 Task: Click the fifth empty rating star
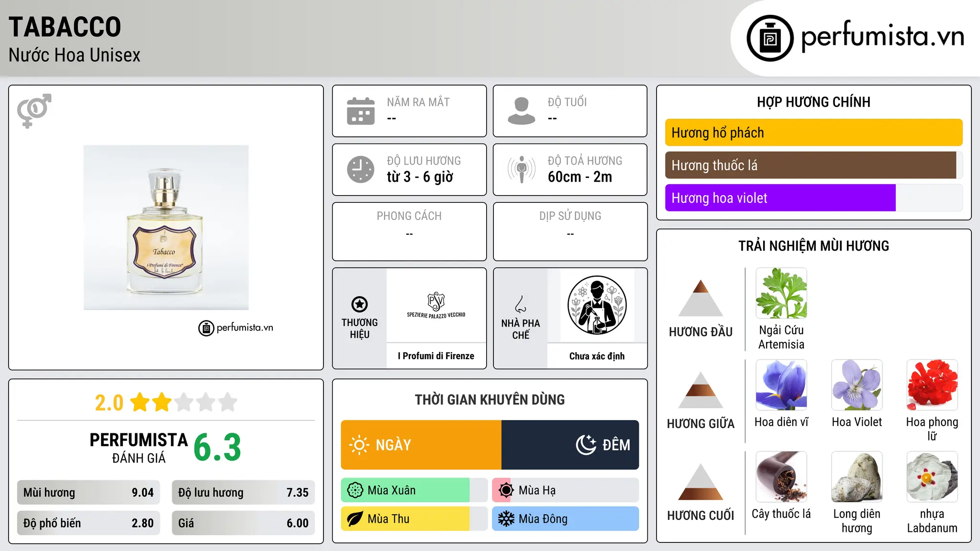click(x=228, y=402)
